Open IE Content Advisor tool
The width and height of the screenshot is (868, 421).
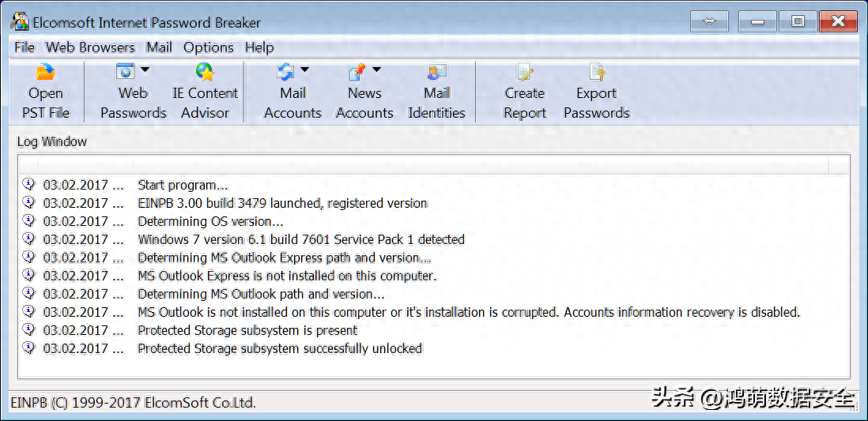click(x=205, y=92)
